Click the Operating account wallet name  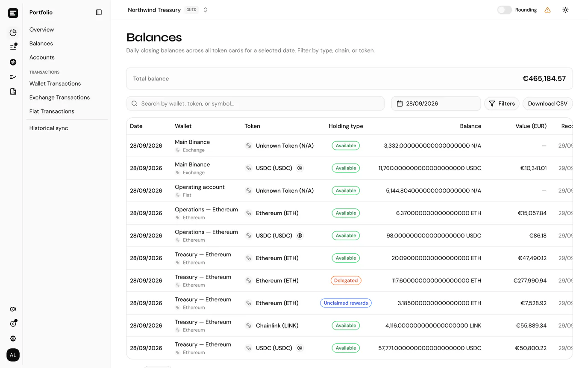tap(200, 187)
